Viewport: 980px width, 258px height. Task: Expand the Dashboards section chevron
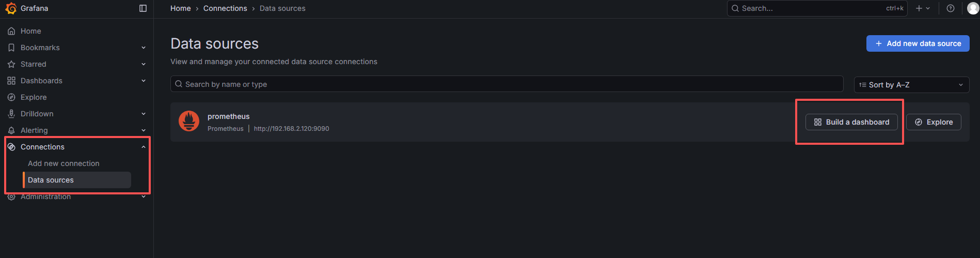point(144,81)
